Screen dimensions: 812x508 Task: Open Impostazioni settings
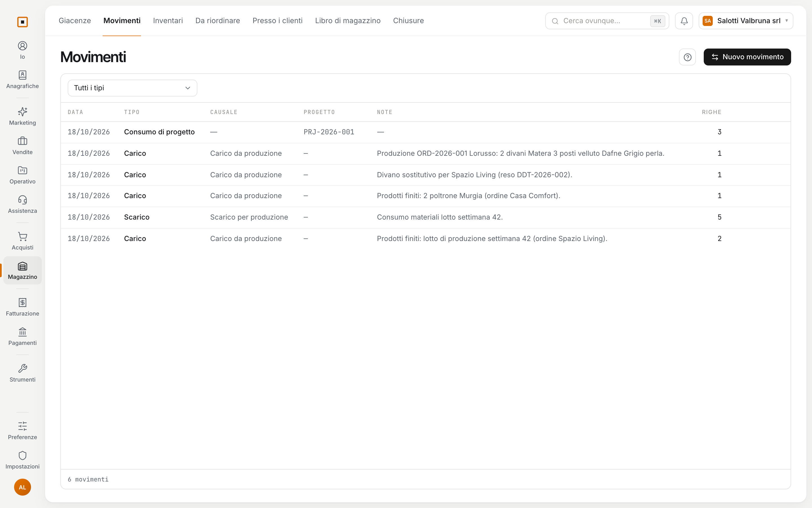[x=23, y=460]
